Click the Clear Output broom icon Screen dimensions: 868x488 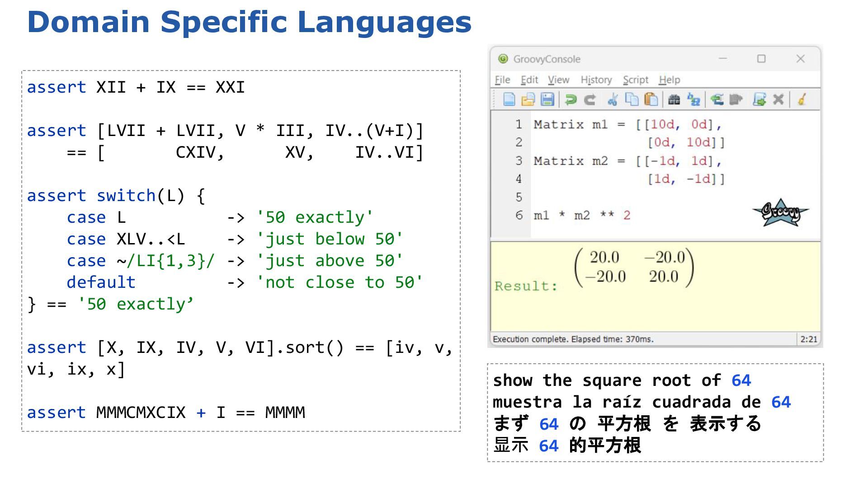click(x=802, y=99)
